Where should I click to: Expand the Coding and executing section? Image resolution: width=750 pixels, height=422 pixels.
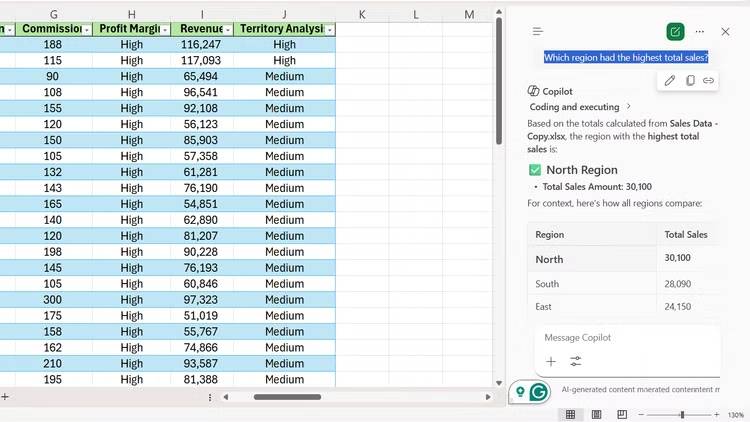click(628, 107)
